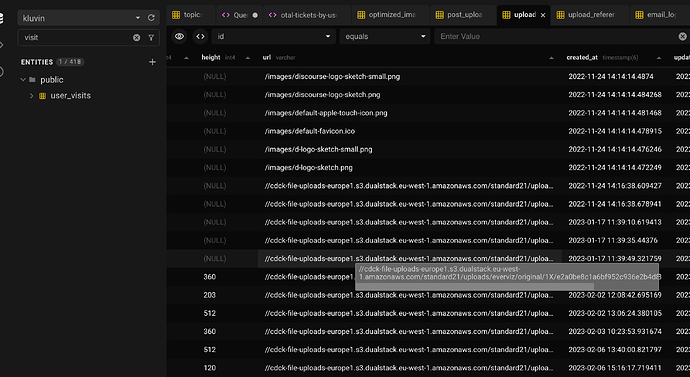The image size is (690, 377).
Task: Collapse the public schema folder
Action: pyautogui.click(x=23, y=80)
